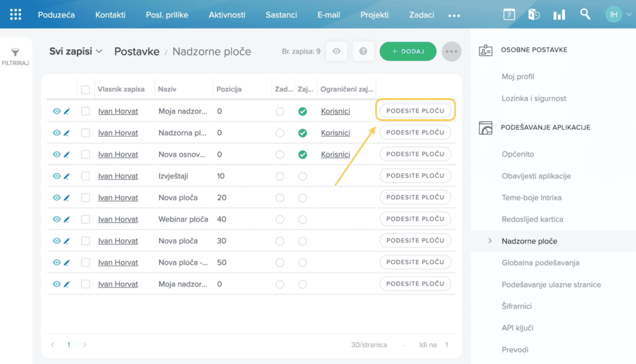
Task: Click Podesite ploču for Izvještaji row
Action: [416, 176]
